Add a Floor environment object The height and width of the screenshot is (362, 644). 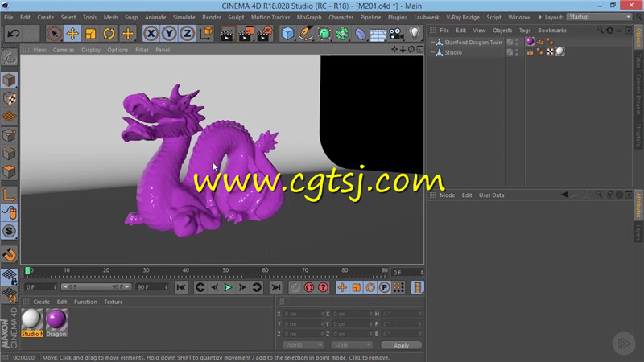click(378, 34)
